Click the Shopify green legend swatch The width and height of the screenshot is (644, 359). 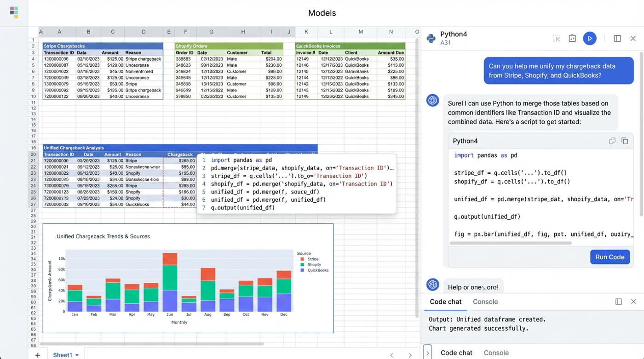tap(302, 265)
